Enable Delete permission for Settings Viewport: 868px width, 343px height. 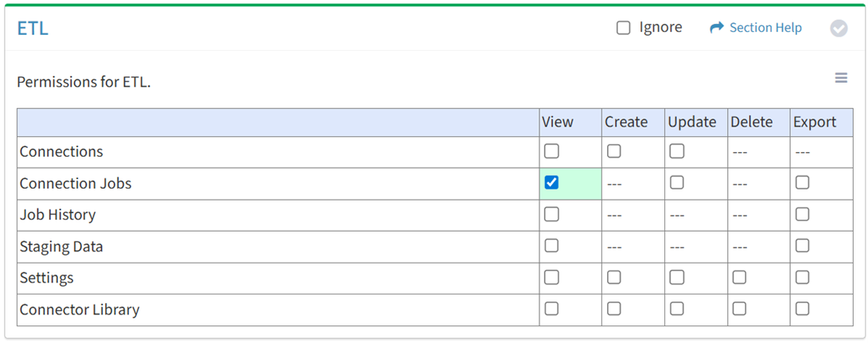[740, 278]
